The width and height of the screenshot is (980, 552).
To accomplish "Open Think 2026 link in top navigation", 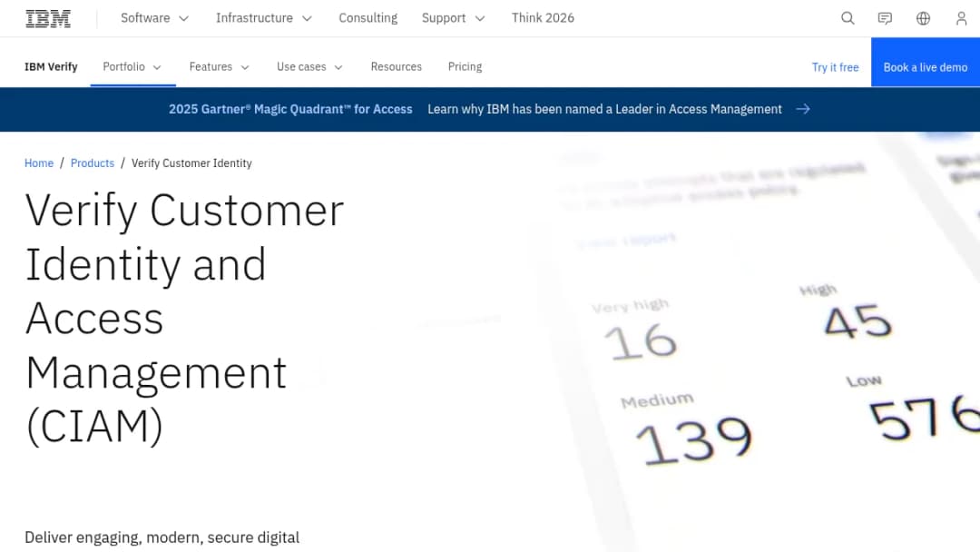I will click(x=543, y=18).
